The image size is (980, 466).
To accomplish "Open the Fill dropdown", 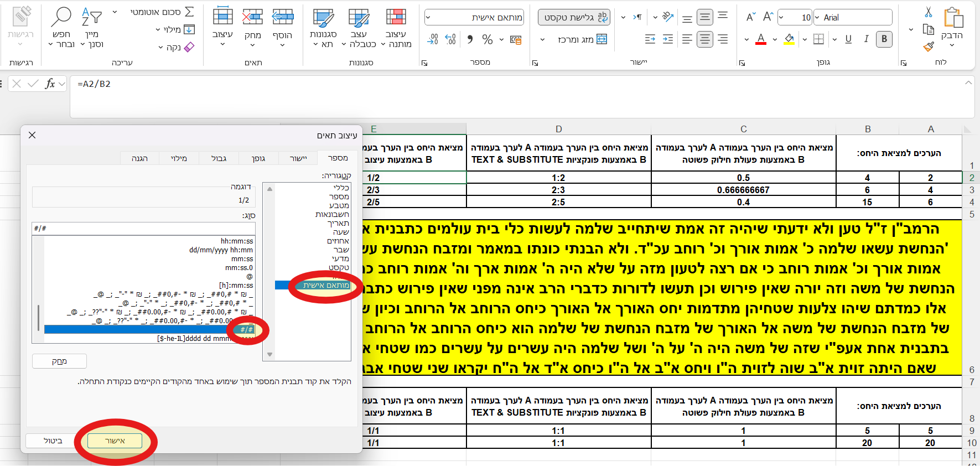I will (175, 29).
